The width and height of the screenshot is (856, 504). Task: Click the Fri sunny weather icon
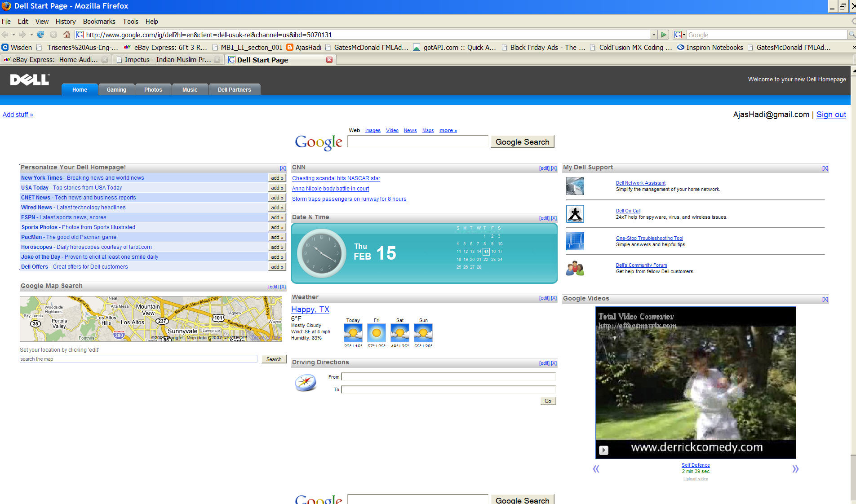pyautogui.click(x=377, y=333)
